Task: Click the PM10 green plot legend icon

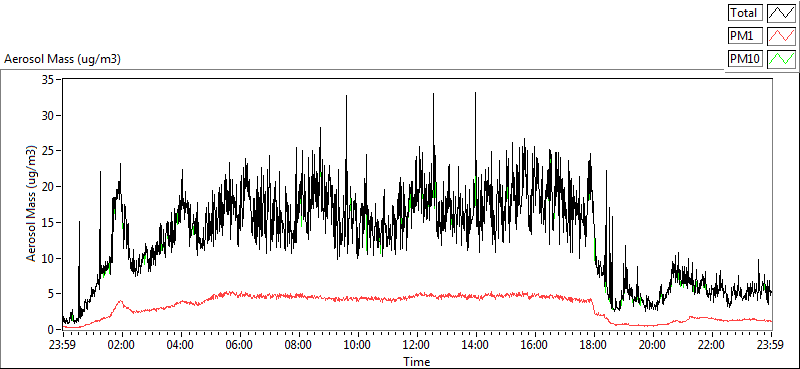Action: [x=782, y=59]
